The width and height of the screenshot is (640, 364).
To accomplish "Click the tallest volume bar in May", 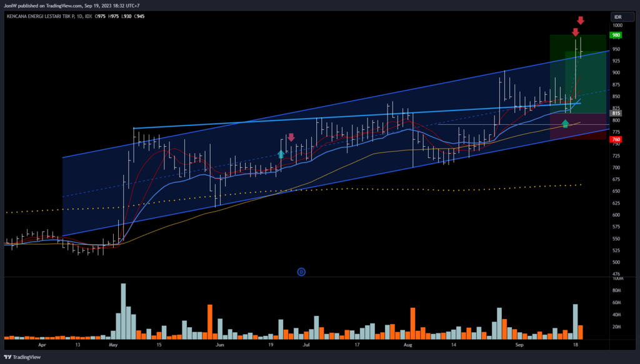I will pos(123,311).
